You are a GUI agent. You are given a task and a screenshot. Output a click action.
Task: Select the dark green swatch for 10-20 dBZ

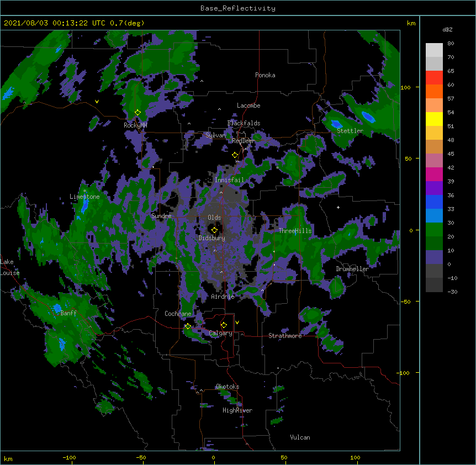tap(434, 244)
